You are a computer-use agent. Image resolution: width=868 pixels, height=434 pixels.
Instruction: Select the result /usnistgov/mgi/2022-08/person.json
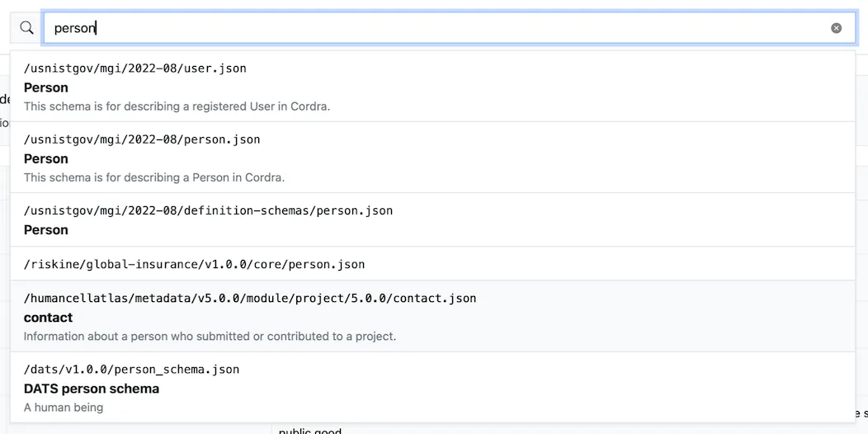click(x=432, y=158)
